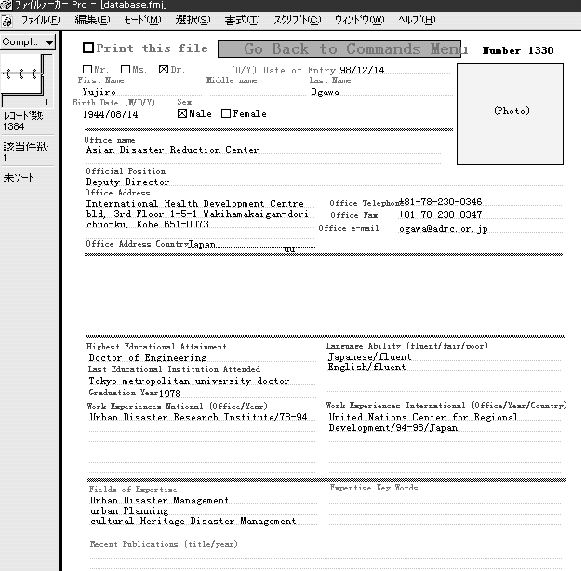This screenshot has height=571, width=581.
Task: Click the FileMaker app icon in title bar
Action: [x=6, y=5]
